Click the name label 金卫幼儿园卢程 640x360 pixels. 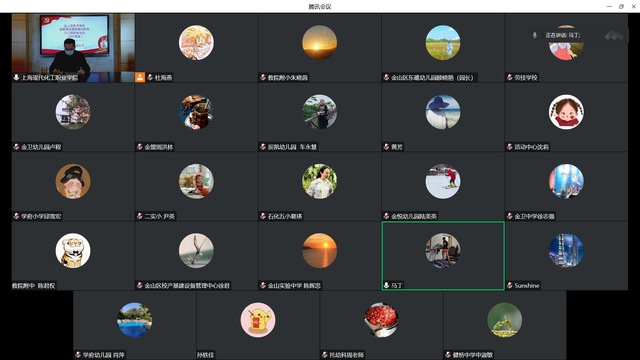41,147
